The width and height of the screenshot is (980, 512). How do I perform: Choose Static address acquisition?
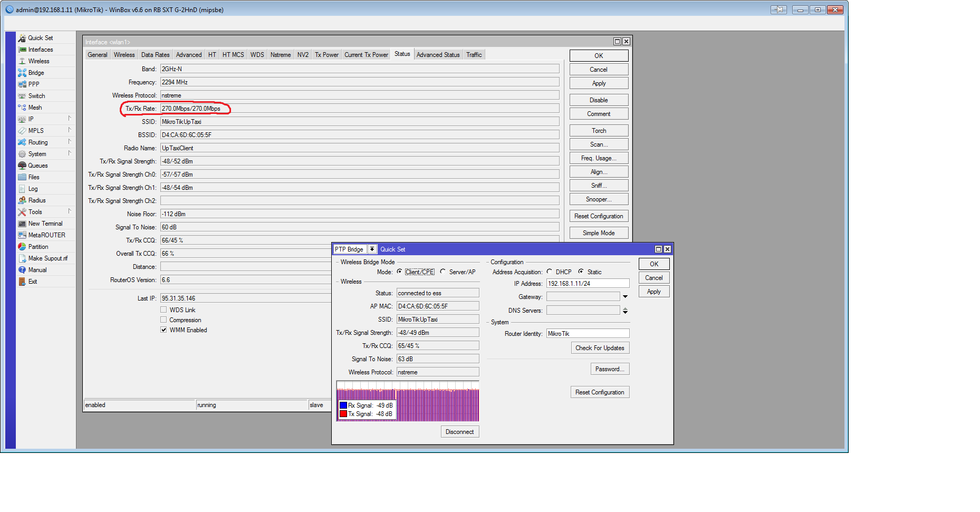581,272
